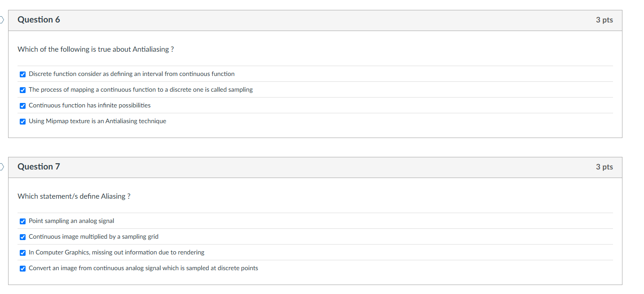Uncheck 'Continuous function has infinite possibilities' checkbox
Image resolution: width=644 pixels, height=294 pixels.
(x=22, y=106)
